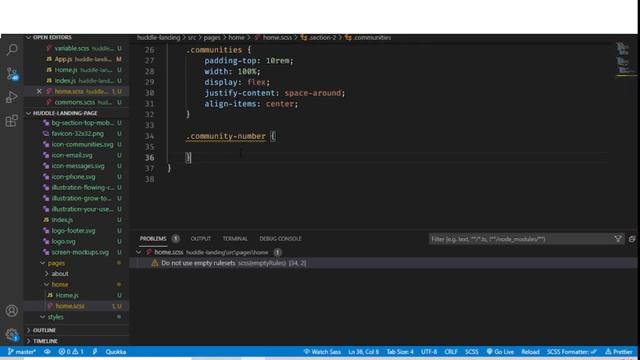Open the Accounts menu icon

[12, 311]
